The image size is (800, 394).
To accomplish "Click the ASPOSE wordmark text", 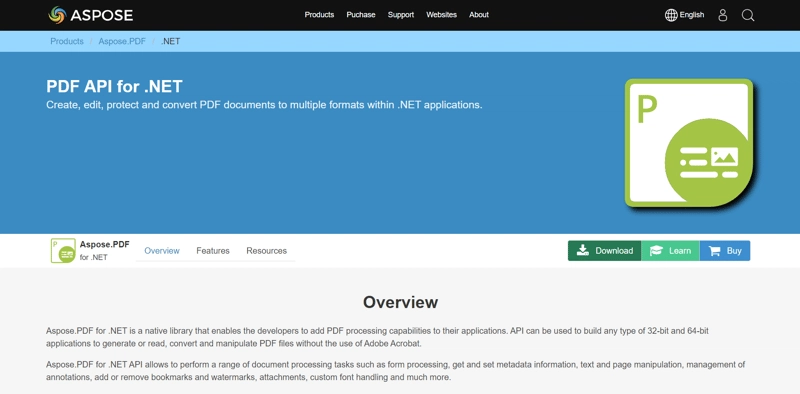I will (102, 15).
